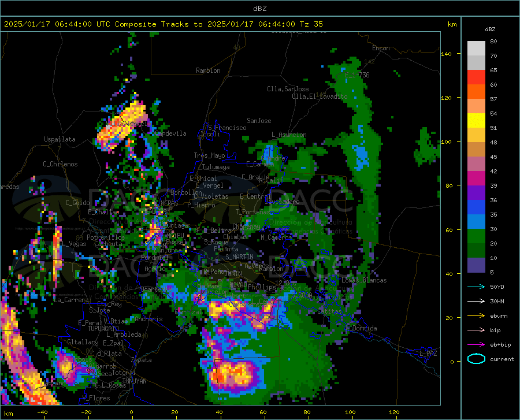This screenshot has width=520, height=420.
Task: Select the light blue 30 dBZ swatch
Action: click(476, 222)
